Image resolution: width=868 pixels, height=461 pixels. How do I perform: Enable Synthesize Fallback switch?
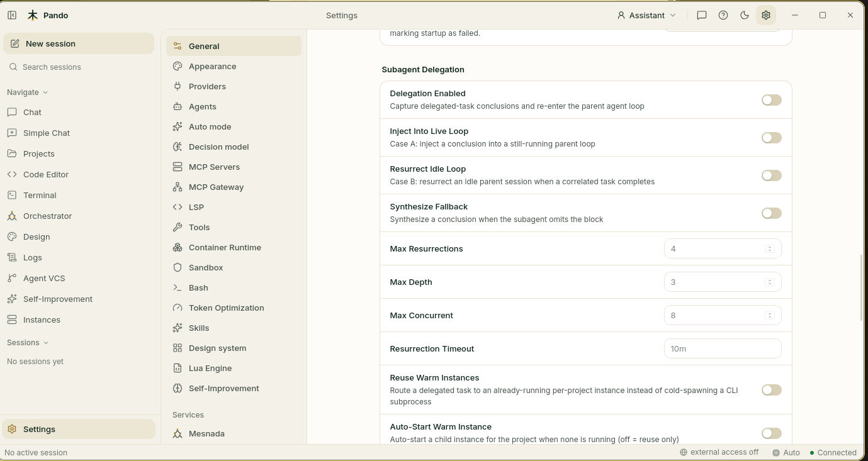click(x=771, y=213)
